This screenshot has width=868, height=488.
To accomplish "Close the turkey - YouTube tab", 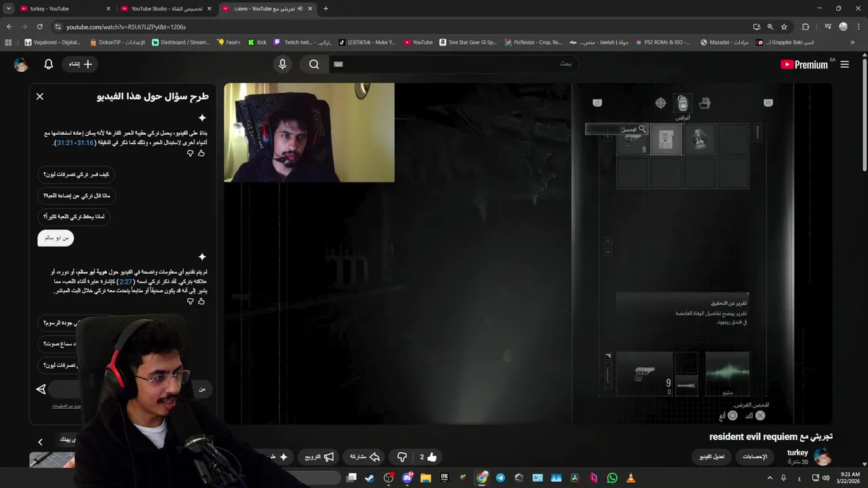I will 108,9.
